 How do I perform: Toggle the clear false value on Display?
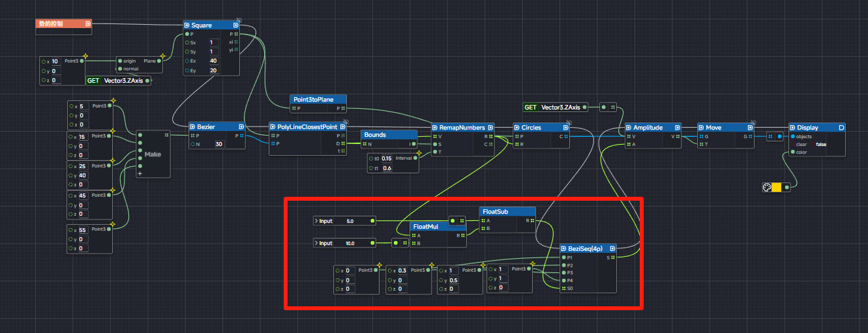click(x=820, y=145)
